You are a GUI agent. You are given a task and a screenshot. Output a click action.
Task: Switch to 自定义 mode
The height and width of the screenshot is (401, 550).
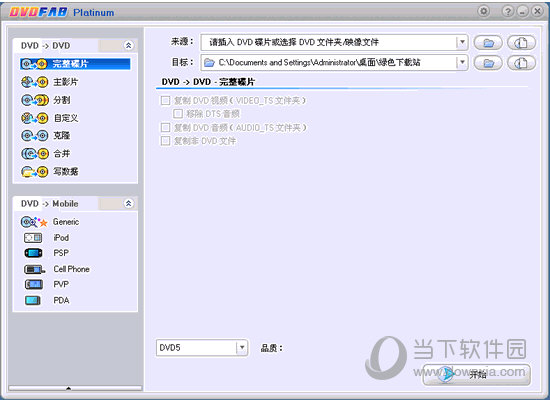pos(66,118)
